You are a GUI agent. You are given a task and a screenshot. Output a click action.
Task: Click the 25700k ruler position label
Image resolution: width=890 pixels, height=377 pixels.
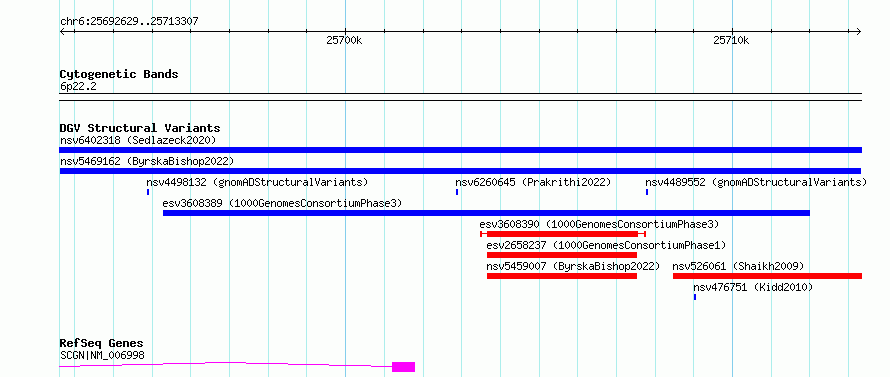(344, 40)
